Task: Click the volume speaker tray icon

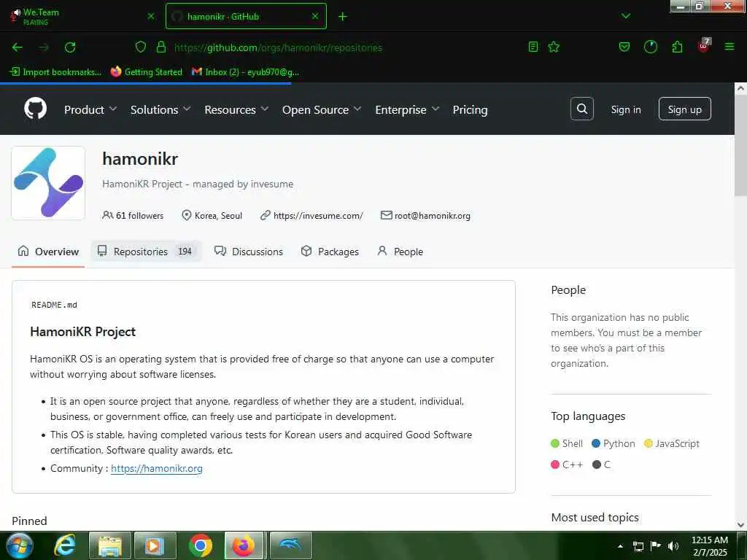Action: point(673,546)
